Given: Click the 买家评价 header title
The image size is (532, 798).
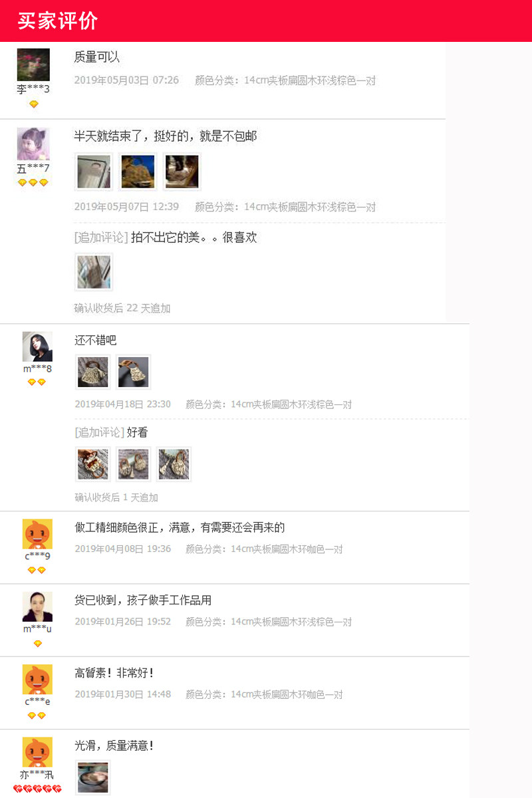Looking at the screenshot, I should click(x=58, y=21).
